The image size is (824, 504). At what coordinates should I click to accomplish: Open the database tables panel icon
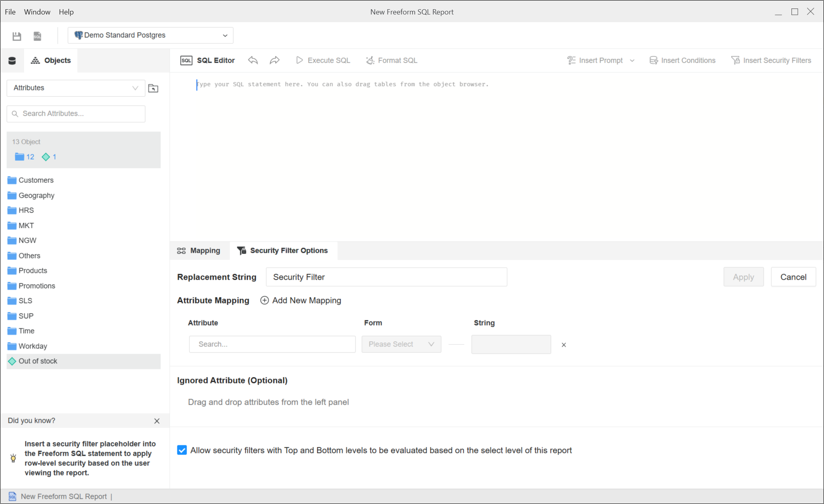coord(12,61)
